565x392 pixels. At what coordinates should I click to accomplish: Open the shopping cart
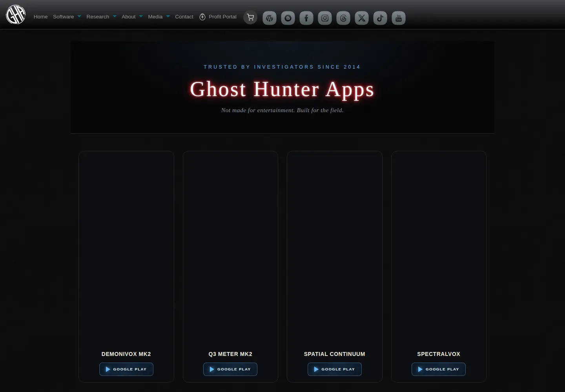[250, 17]
